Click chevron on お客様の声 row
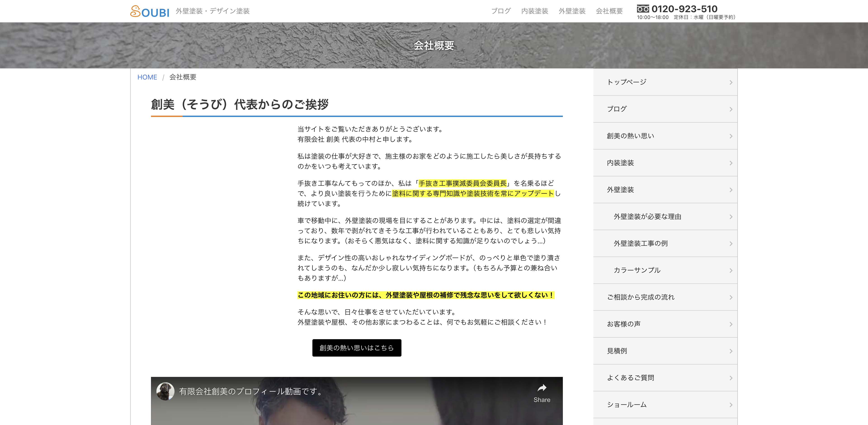868x425 pixels. (731, 324)
